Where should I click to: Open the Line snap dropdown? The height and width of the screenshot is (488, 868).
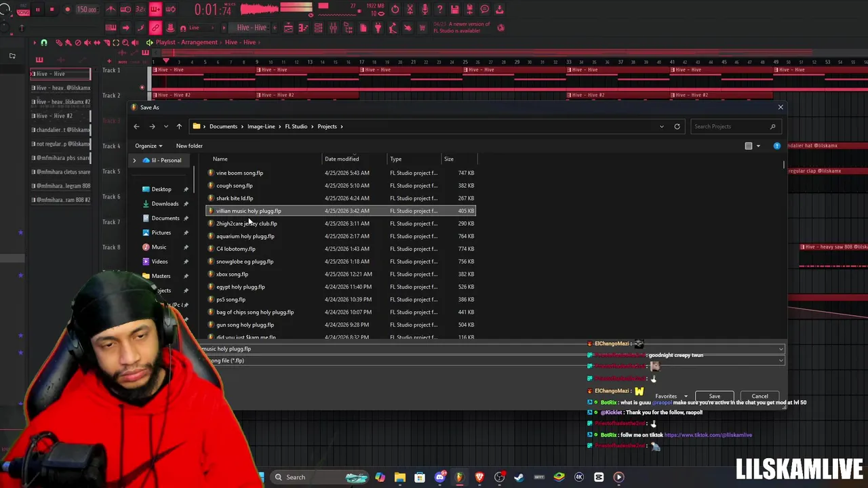click(203, 28)
